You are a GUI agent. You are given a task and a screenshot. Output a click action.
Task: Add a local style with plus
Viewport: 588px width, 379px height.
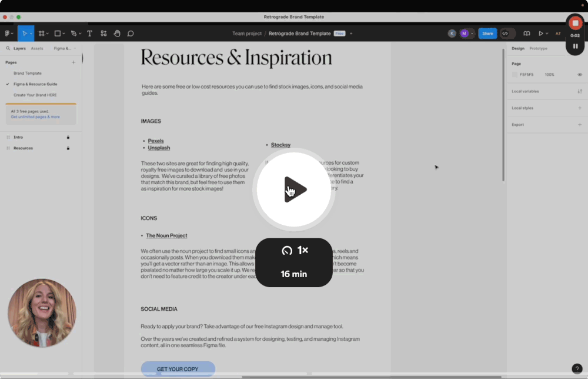580,108
